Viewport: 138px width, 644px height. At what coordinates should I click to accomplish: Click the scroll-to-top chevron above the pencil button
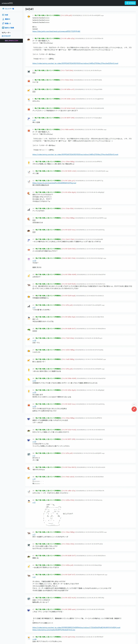click(x=134, y=405)
